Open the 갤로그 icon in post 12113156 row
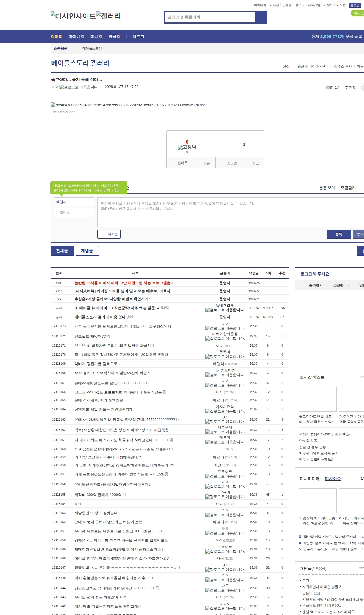 pyautogui.click(x=225, y=487)
